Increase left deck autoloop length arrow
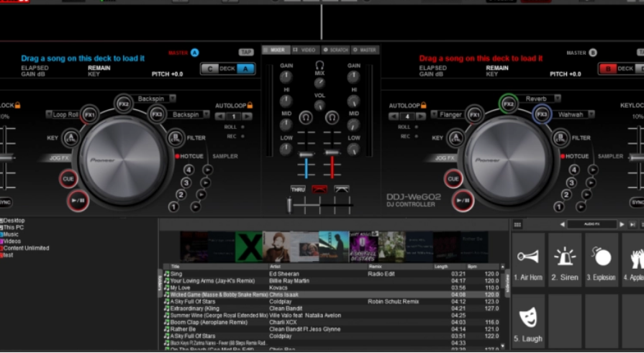The height and width of the screenshot is (353, 644). click(248, 116)
